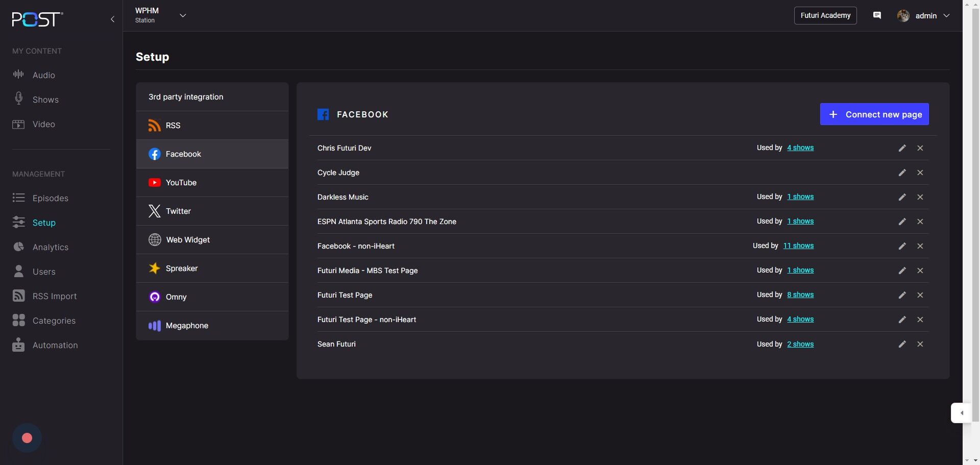Remove the Futuri Test Page entry
The height and width of the screenshot is (465, 980).
click(x=920, y=295)
